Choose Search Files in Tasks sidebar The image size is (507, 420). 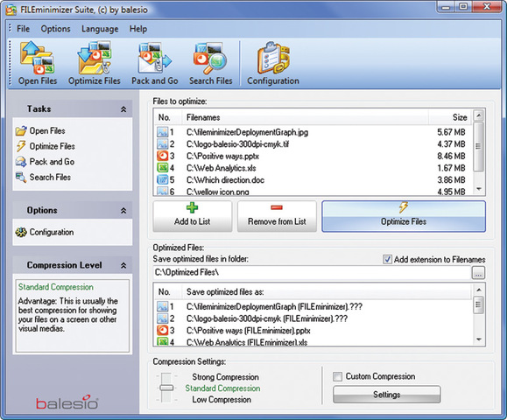43,177
